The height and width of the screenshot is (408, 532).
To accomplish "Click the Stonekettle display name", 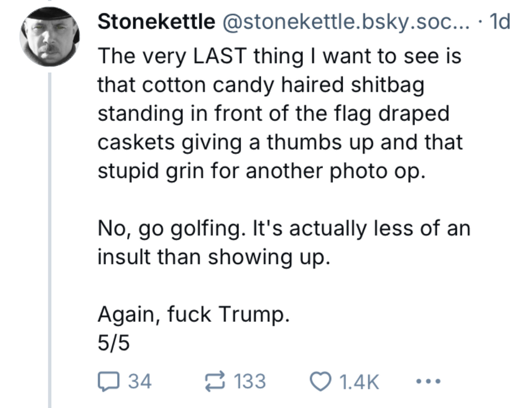I will point(156,22).
